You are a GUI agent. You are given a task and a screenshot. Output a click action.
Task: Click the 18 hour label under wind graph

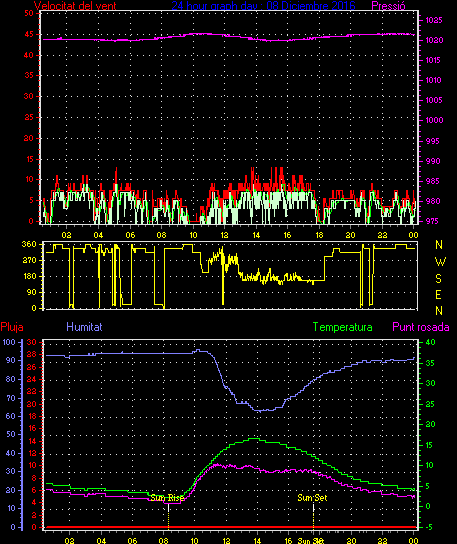319,235
